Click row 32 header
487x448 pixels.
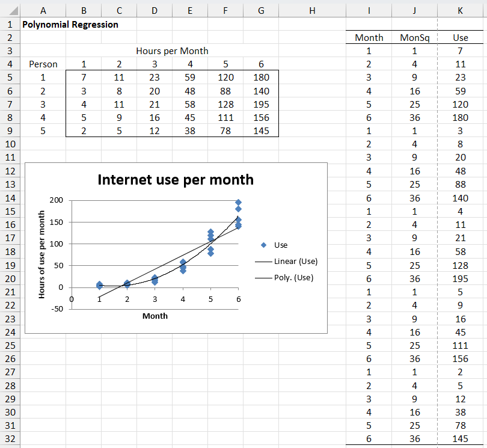pos(10,439)
